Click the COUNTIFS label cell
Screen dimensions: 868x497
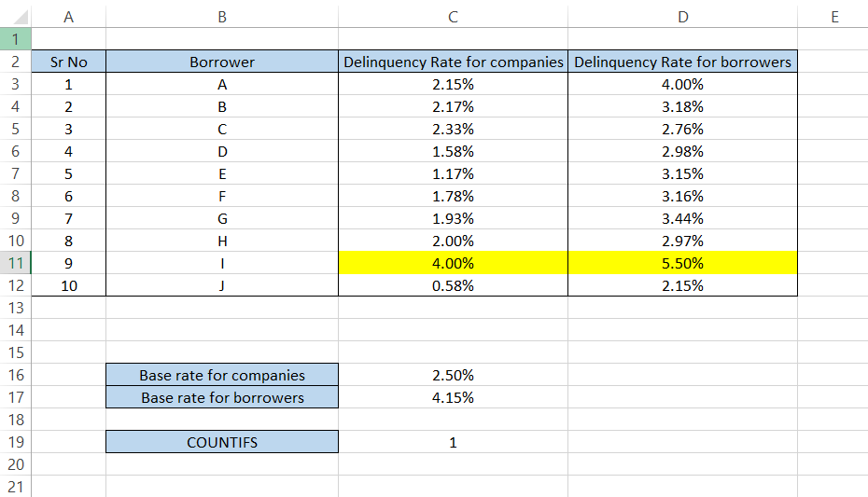pyautogui.click(x=222, y=443)
